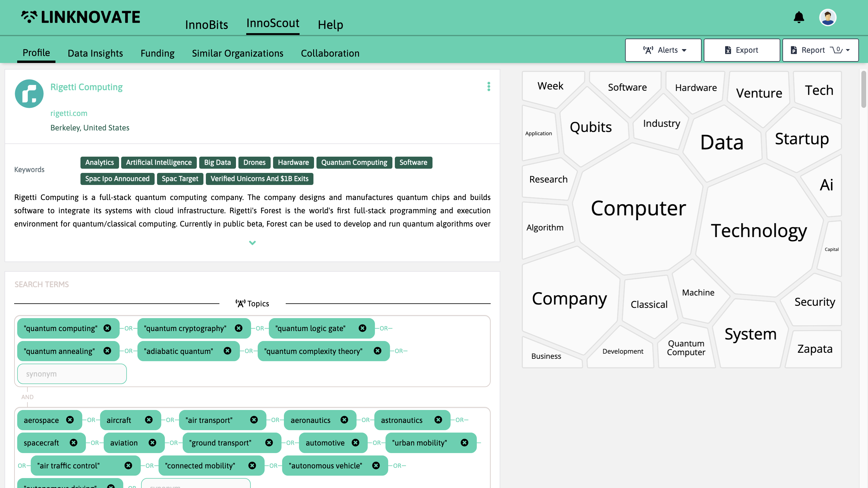Click the Topics alert heading
Viewport: 868px width, 488px height.
point(252,303)
